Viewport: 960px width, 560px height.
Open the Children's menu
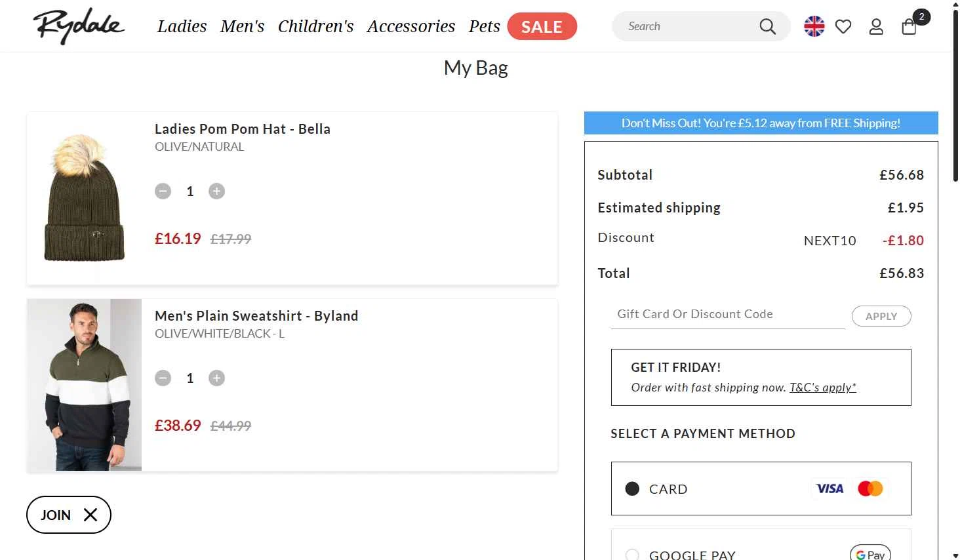(315, 26)
